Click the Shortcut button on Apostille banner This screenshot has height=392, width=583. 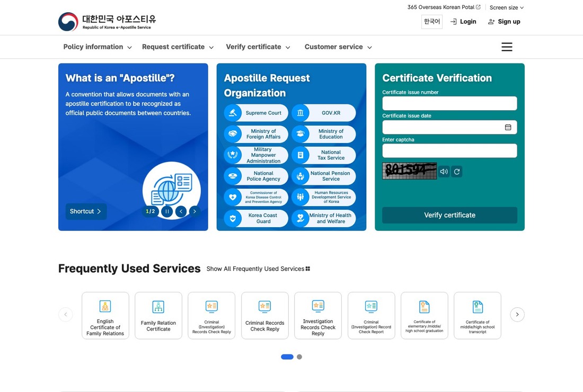pos(86,211)
